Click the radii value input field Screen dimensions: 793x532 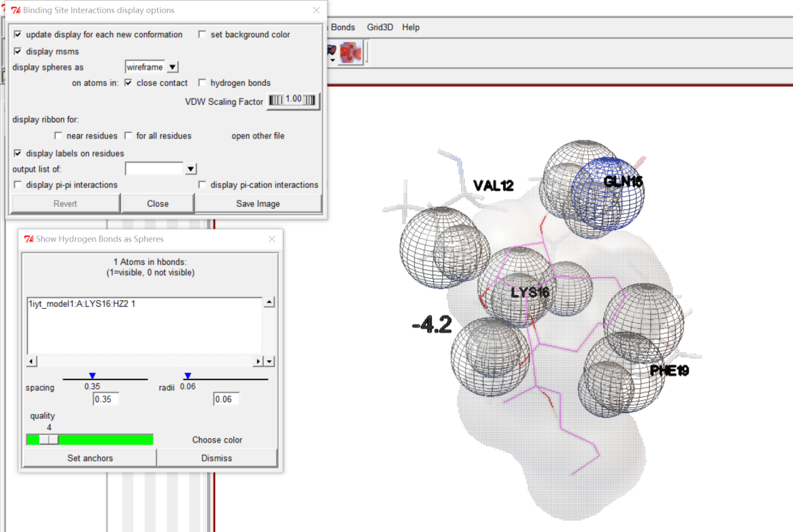click(x=225, y=399)
